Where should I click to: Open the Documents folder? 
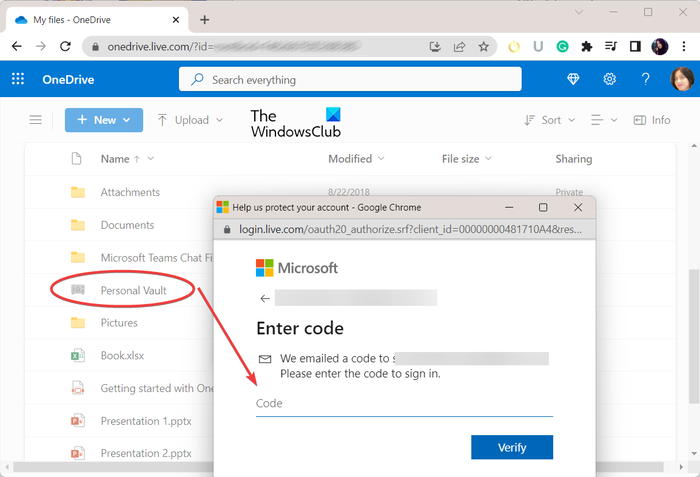(127, 225)
